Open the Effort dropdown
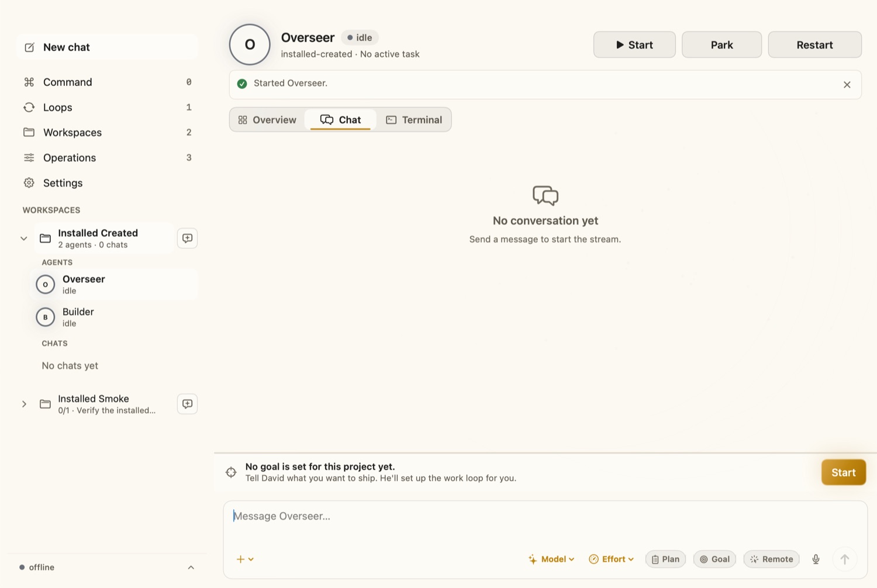 (612, 559)
